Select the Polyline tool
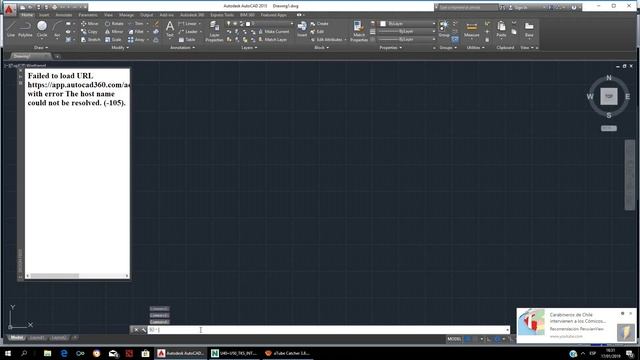This screenshot has height=360, width=640. point(25,29)
